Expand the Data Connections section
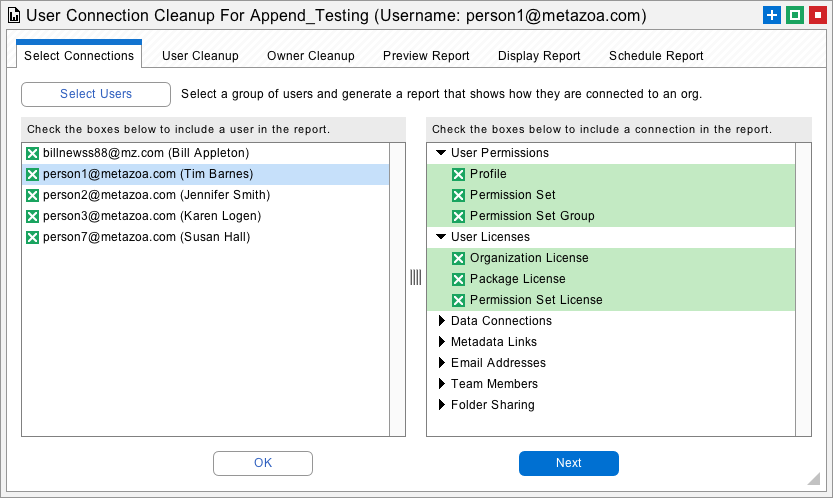This screenshot has width=833, height=498. tap(441, 320)
